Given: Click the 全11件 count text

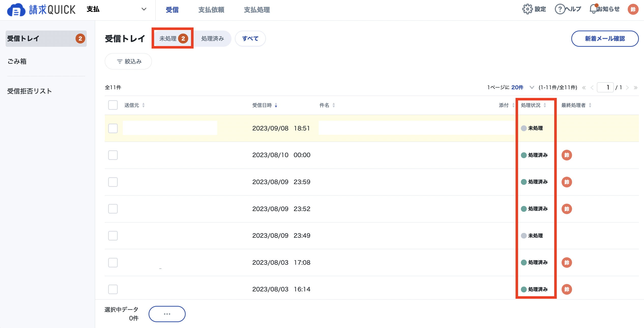Looking at the screenshot, I should click(113, 87).
